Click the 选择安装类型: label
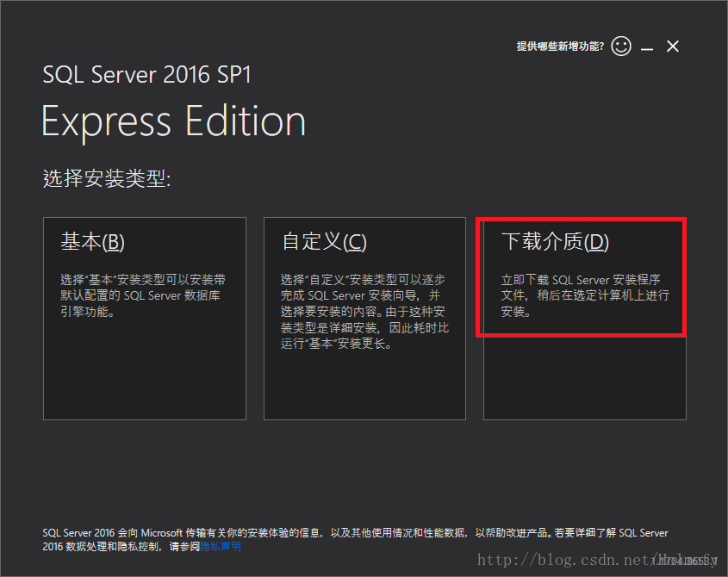The image size is (728, 577). (x=107, y=178)
